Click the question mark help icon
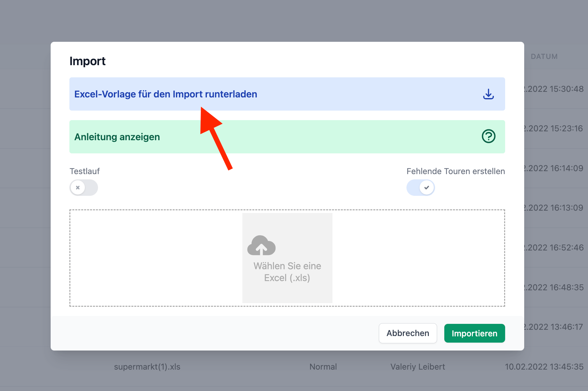The image size is (588, 391). (488, 136)
